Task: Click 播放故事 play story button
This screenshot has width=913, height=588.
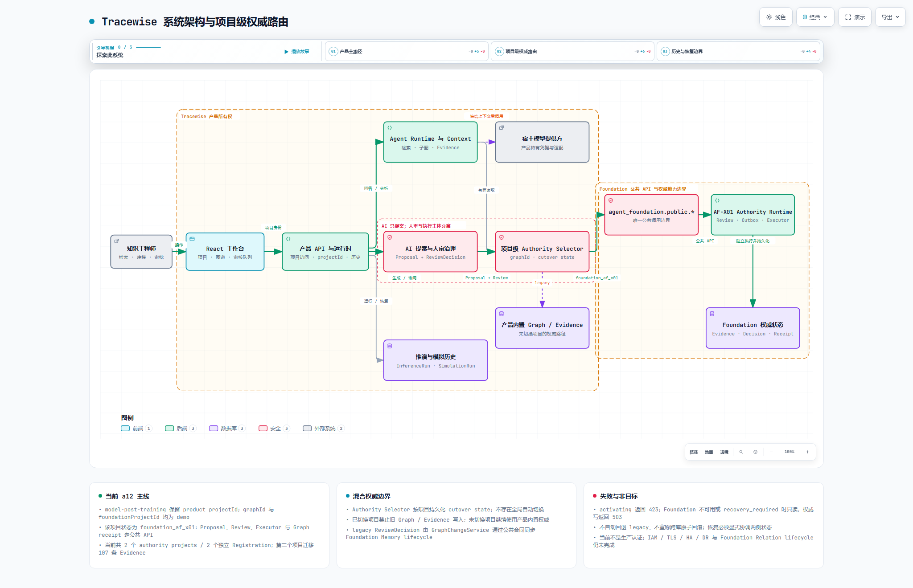Action: 297,52
